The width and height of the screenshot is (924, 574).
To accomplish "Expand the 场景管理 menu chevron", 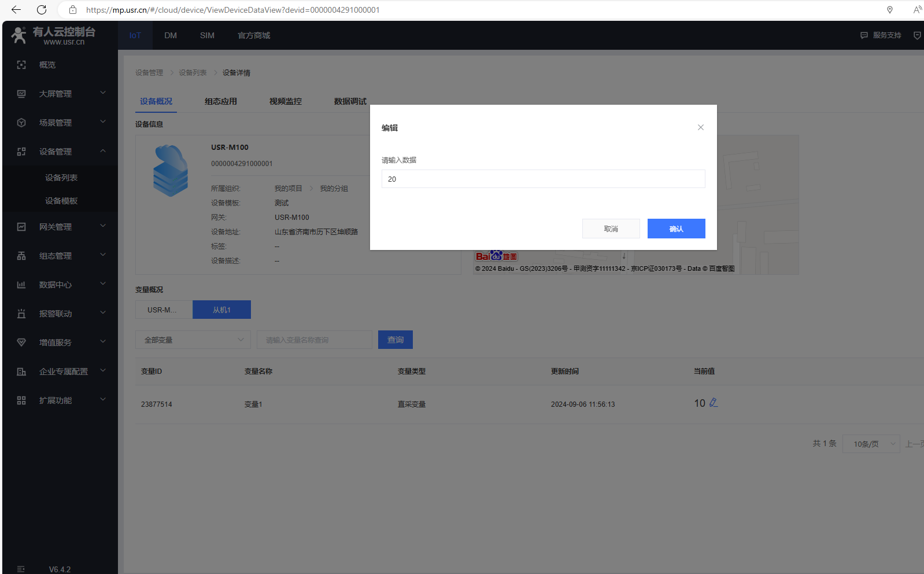I will tap(103, 122).
